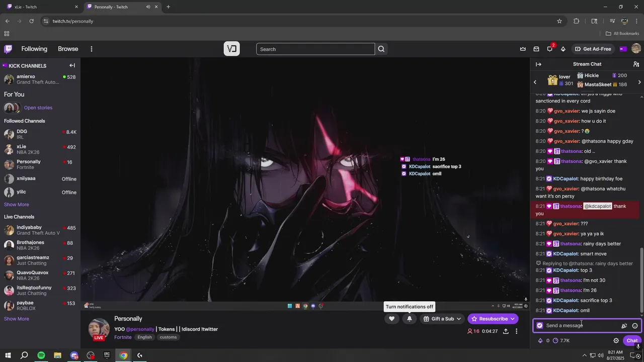The width and height of the screenshot is (644, 362).
Task: Show hidden system tray icons
Action: (x=585, y=355)
